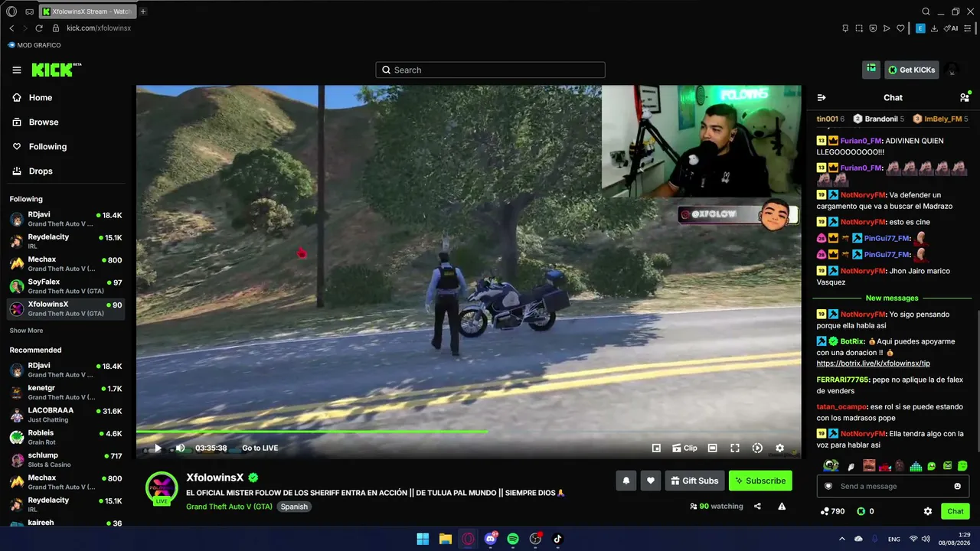The image size is (980, 551).
Task: Show hidden system tray icons
Action: tap(842, 539)
